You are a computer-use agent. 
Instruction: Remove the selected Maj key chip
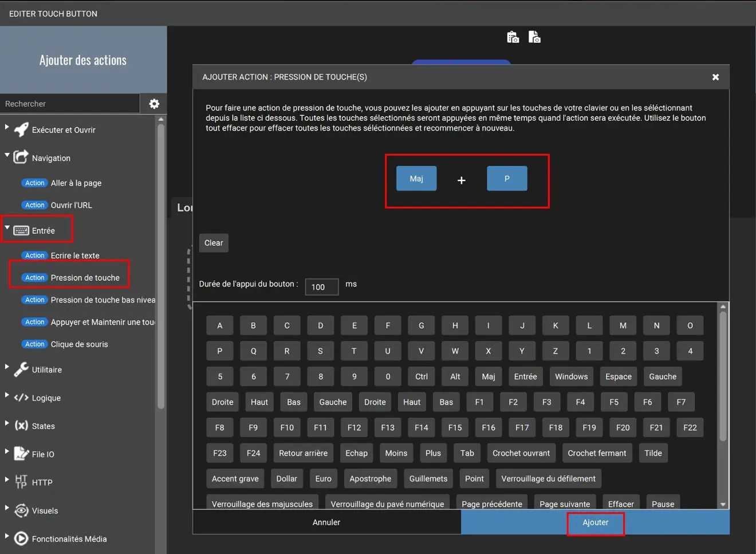point(416,179)
